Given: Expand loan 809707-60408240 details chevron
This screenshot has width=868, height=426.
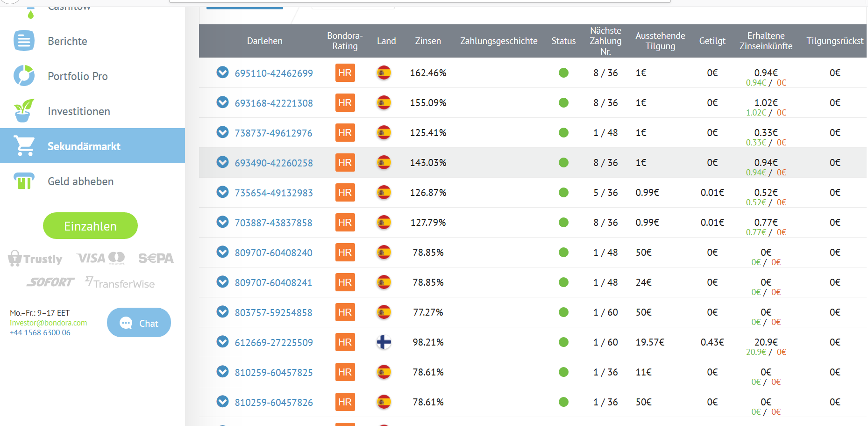Looking at the screenshot, I should pyautogui.click(x=222, y=252).
